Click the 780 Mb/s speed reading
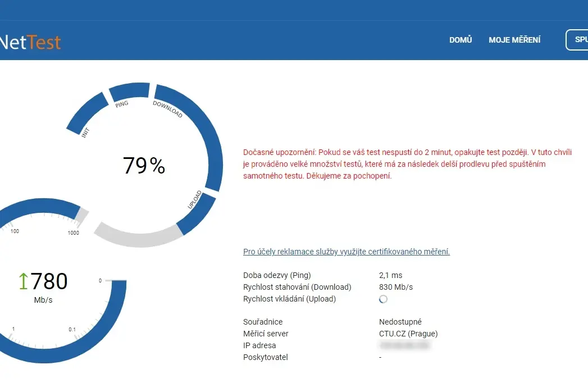This screenshot has width=588, height=392. pyautogui.click(x=43, y=286)
